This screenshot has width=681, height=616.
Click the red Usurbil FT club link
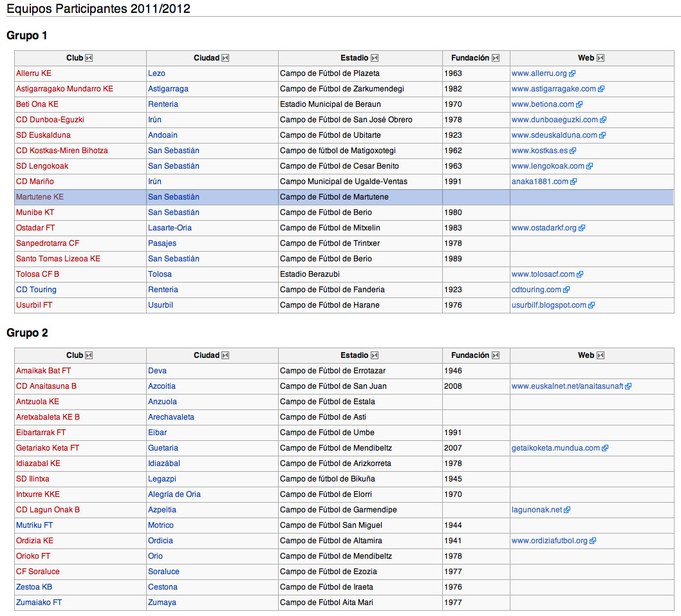coord(34,305)
